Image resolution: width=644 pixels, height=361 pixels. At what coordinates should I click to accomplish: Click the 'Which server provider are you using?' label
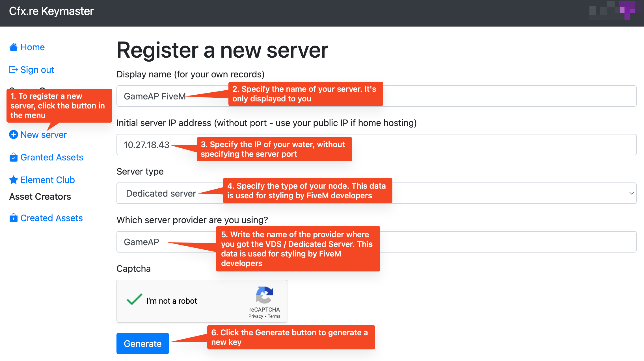(x=192, y=220)
